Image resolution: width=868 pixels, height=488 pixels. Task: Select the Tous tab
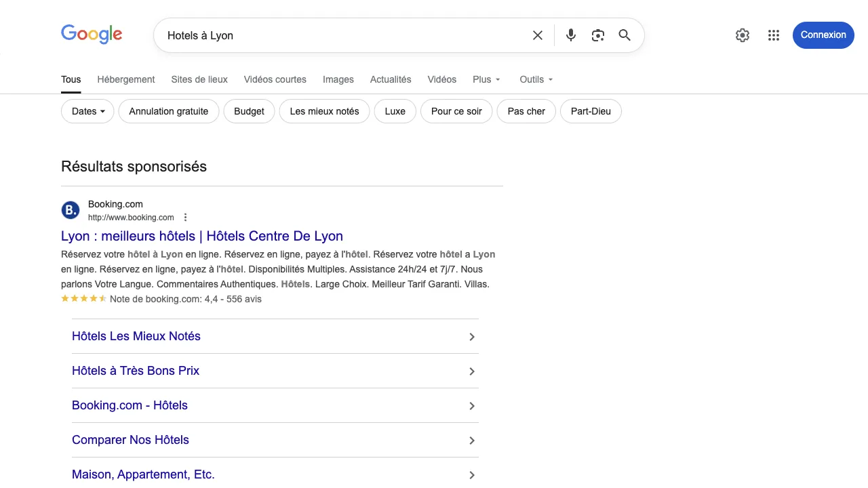click(71, 79)
